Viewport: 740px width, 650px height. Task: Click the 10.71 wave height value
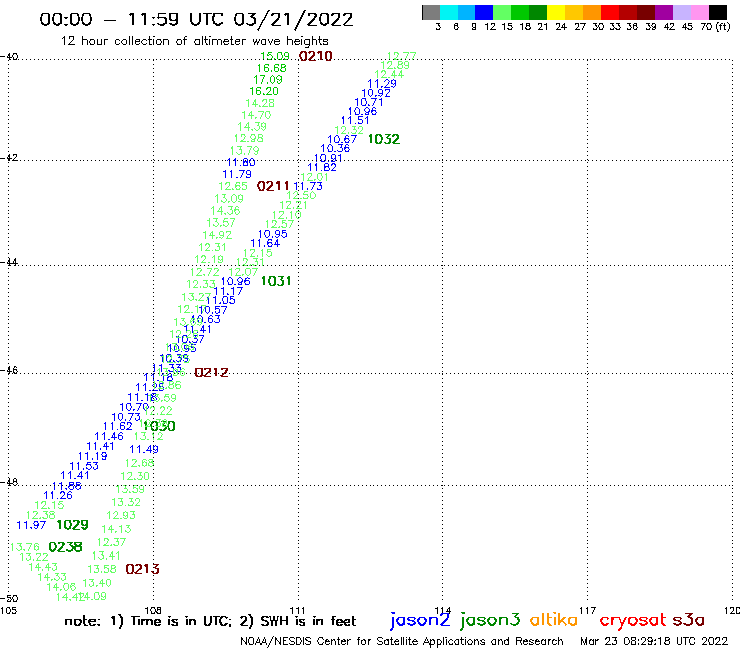(369, 102)
